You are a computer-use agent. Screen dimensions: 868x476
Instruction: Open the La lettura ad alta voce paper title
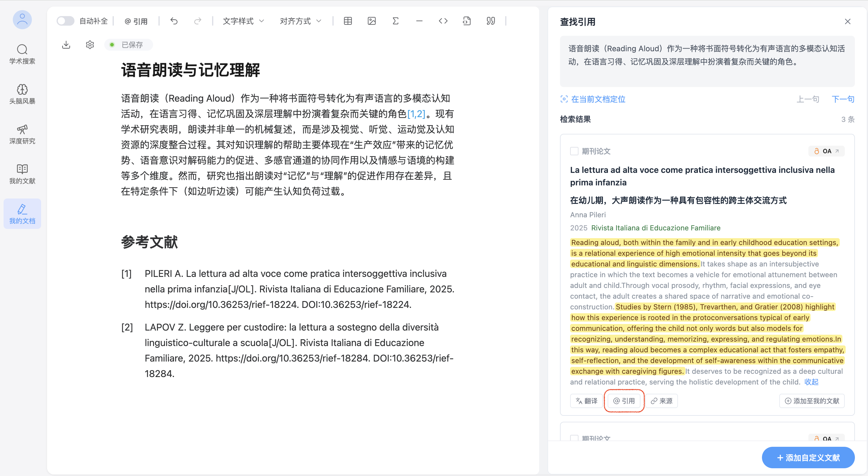pyautogui.click(x=702, y=176)
